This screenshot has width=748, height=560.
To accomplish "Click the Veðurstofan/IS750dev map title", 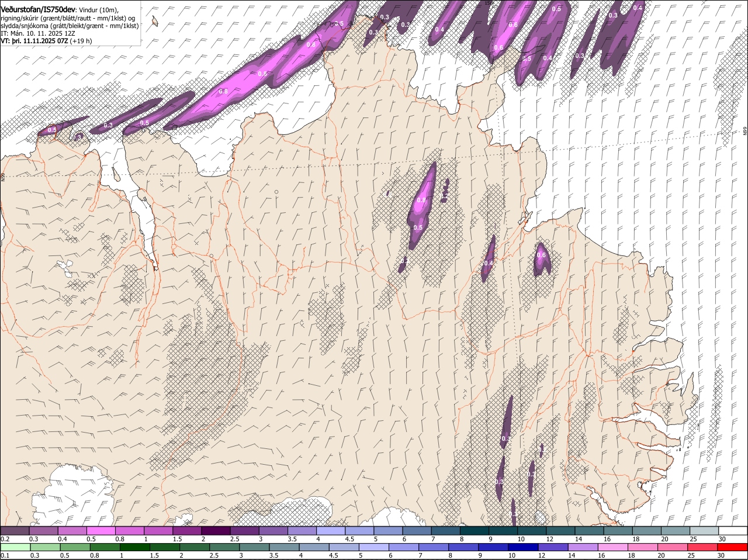I will coord(38,9).
